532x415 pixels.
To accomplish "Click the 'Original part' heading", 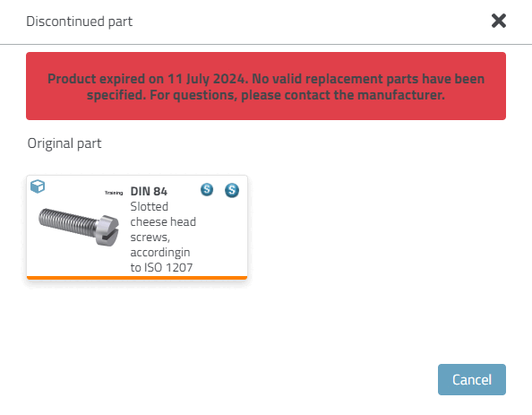I will [x=64, y=143].
